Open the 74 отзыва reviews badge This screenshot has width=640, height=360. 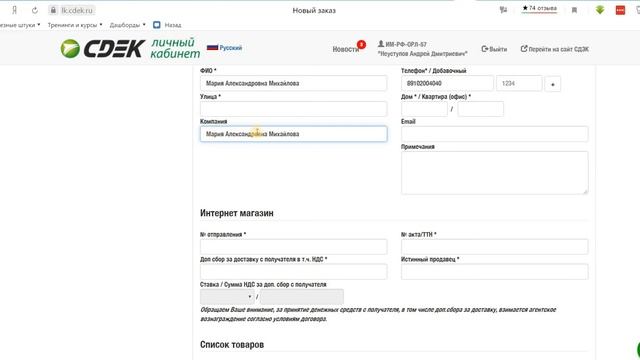click(x=539, y=9)
